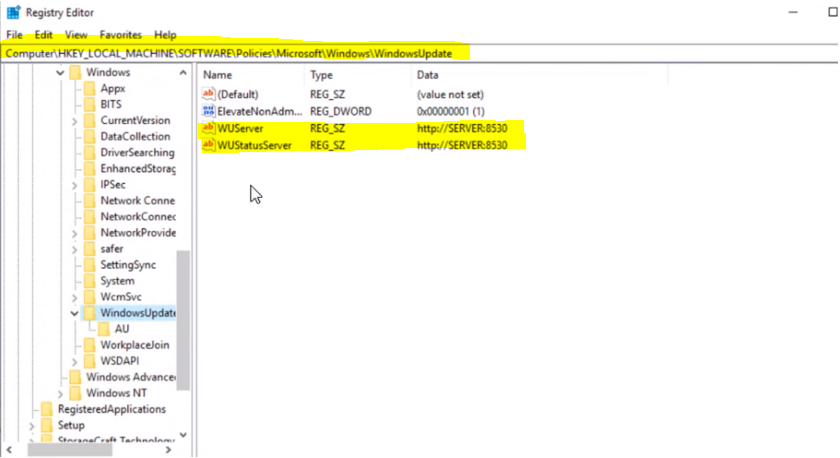Select the Windows folder icon in tree
The image size is (840, 458).
[x=76, y=72]
